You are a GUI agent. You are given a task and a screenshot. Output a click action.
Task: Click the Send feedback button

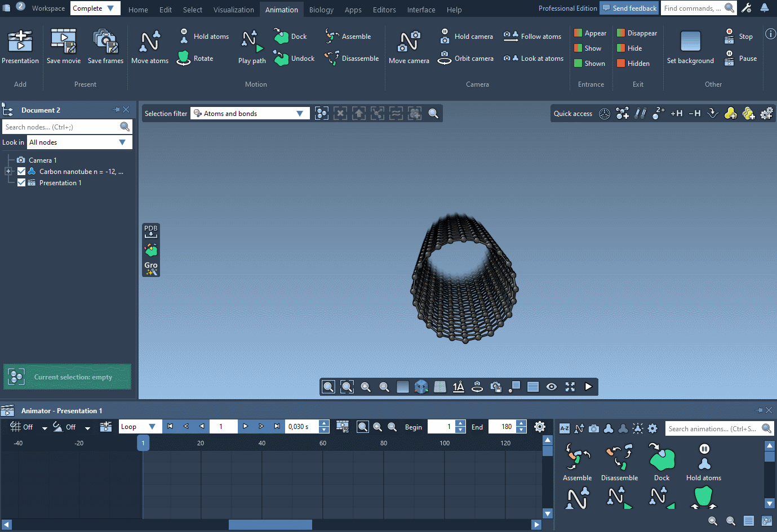point(629,8)
